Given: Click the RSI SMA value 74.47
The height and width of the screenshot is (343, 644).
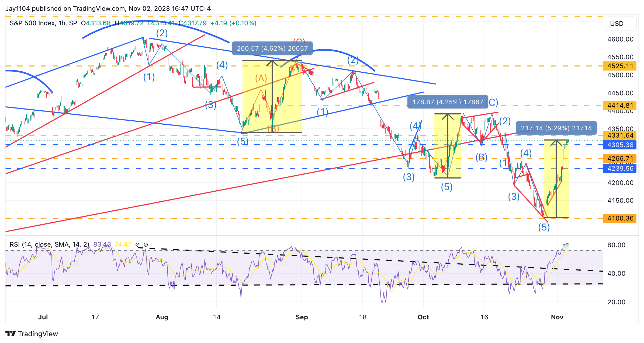Looking at the screenshot, I should click(123, 244).
